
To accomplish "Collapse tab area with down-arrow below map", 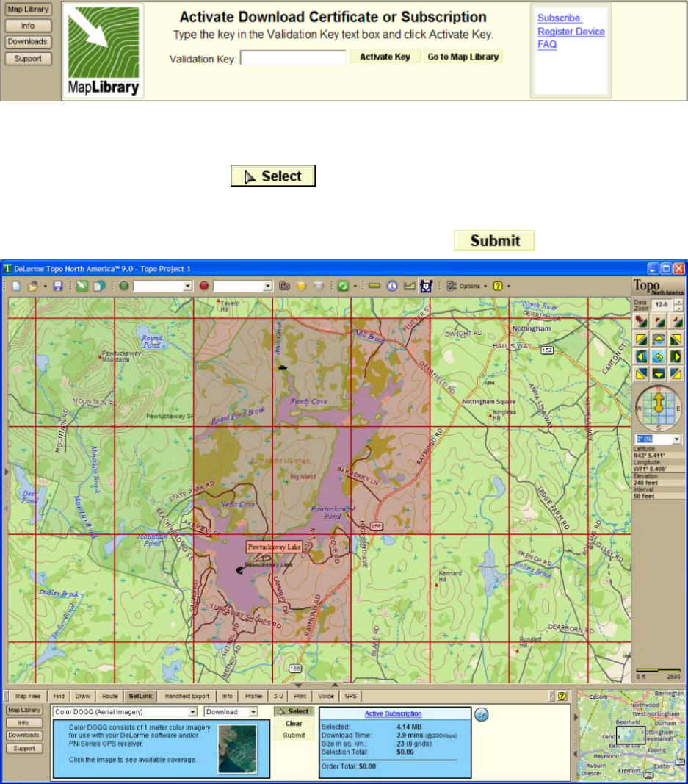I will (x=298, y=685).
